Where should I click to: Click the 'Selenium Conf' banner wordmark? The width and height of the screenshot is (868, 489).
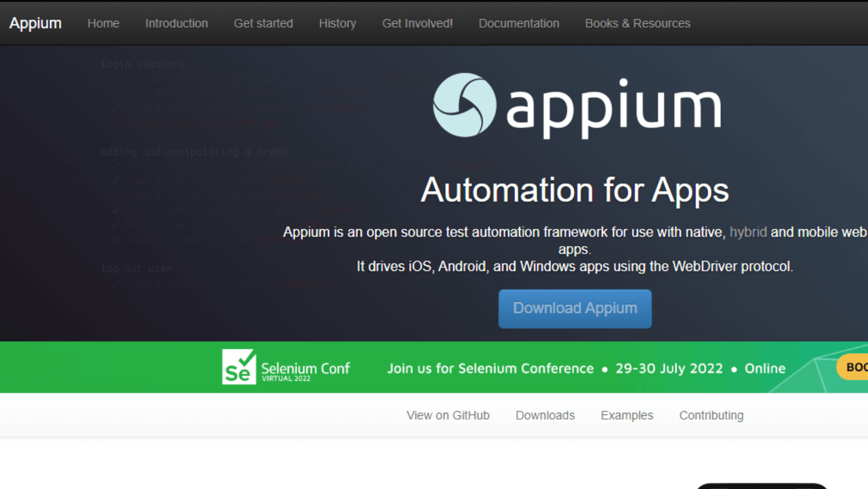click(305, 368)
